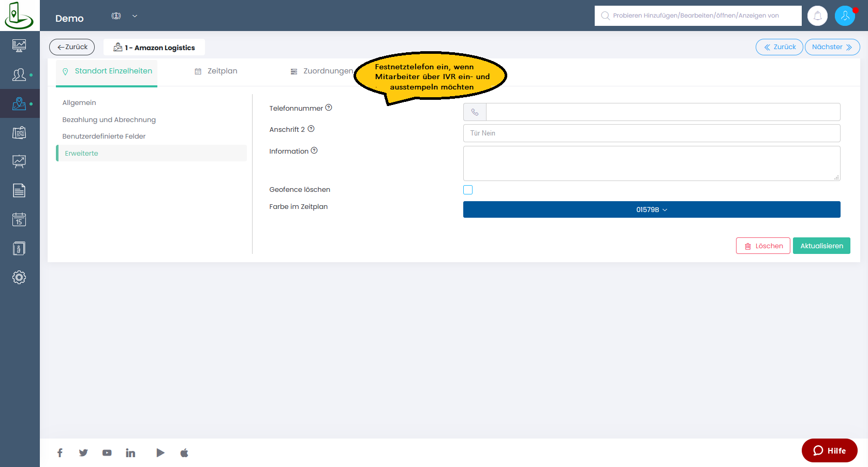Select Bezahlung und Abrechnung section
868x467 pixels.
109,119
